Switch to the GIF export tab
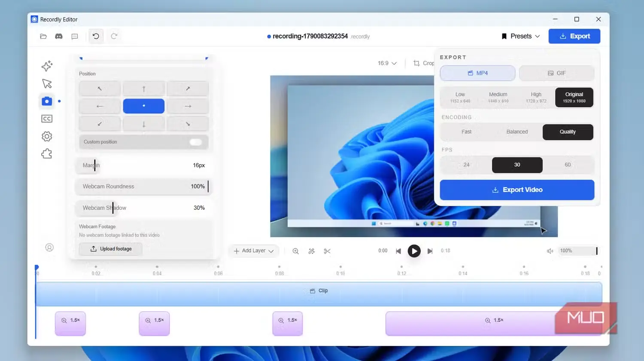This screenshot has width=644, height=361. (556, 73)
